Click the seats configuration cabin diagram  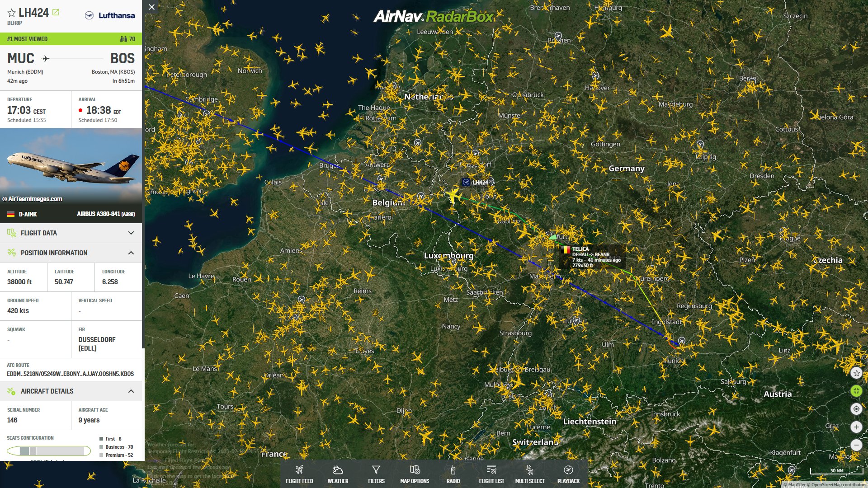49,450
